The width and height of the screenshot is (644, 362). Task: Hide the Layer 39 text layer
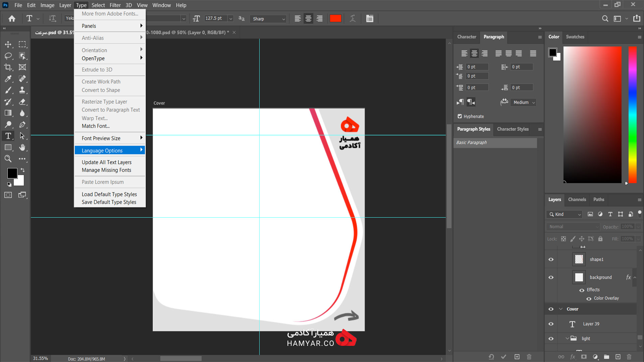(x=551, y=324)
